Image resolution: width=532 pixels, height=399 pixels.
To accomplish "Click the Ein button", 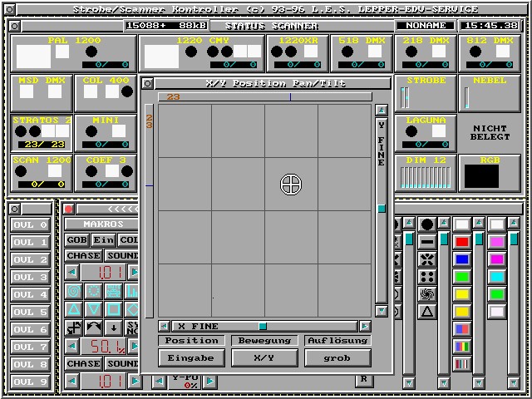I will point(103,240).
